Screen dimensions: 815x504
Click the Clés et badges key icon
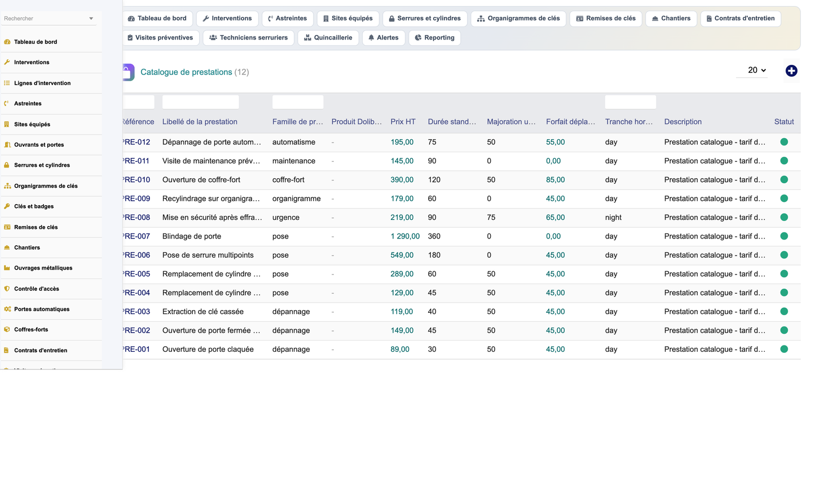point(7,206)
